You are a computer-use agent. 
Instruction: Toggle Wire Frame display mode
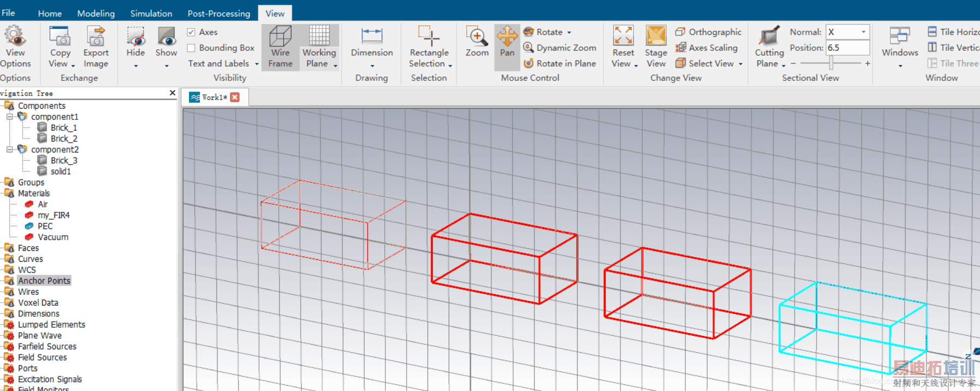[x=280, y=47]
